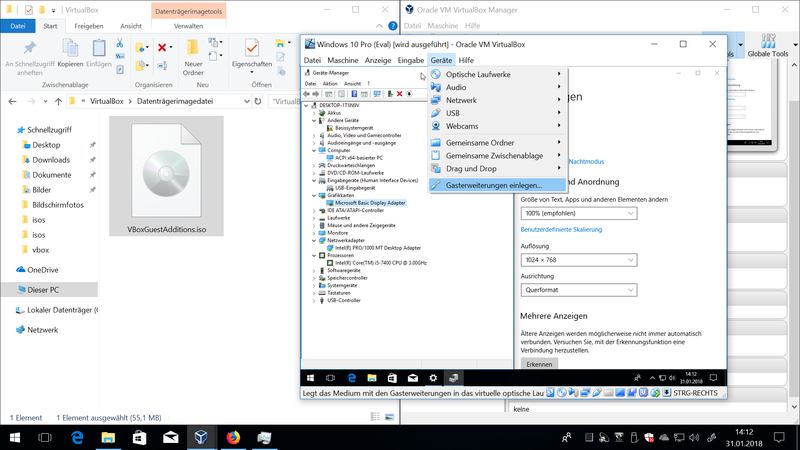Open Action Center on the host taskbar
800x450 pixels.
(779, 437)
